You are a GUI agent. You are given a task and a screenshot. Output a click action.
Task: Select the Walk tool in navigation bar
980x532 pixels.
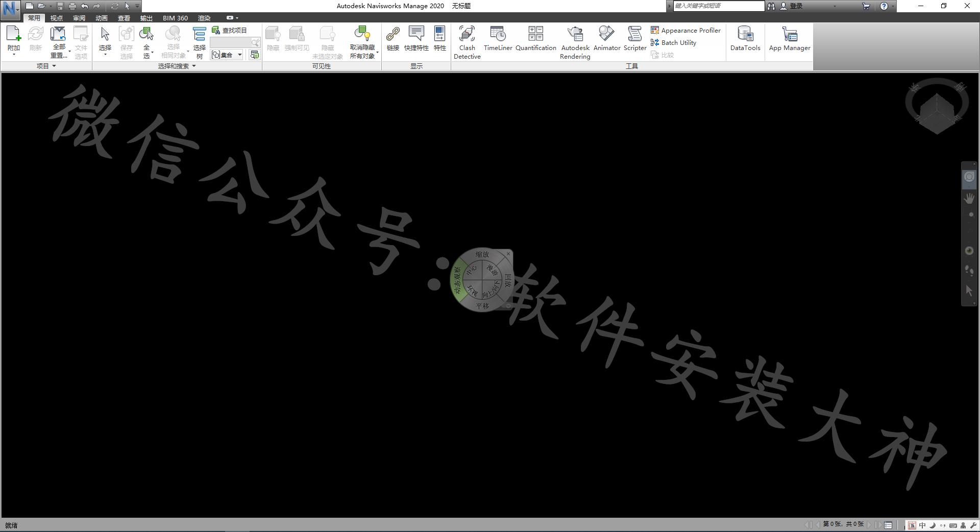(x=969, y=271)
